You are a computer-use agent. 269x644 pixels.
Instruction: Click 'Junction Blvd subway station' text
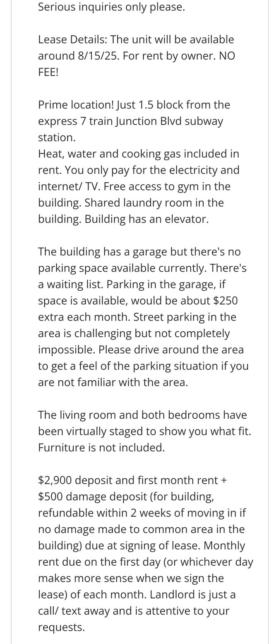point(130,129)
